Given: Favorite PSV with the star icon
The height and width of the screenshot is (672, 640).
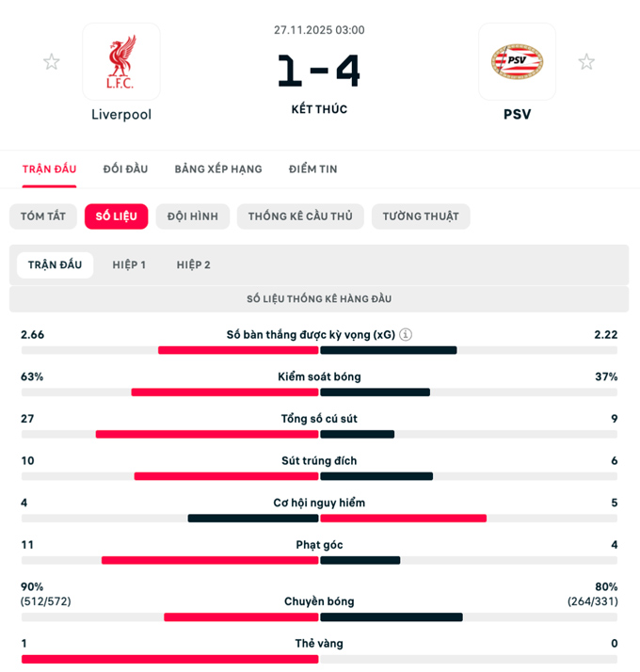Looking at the screenshot, I should click(x=586, y=62).
